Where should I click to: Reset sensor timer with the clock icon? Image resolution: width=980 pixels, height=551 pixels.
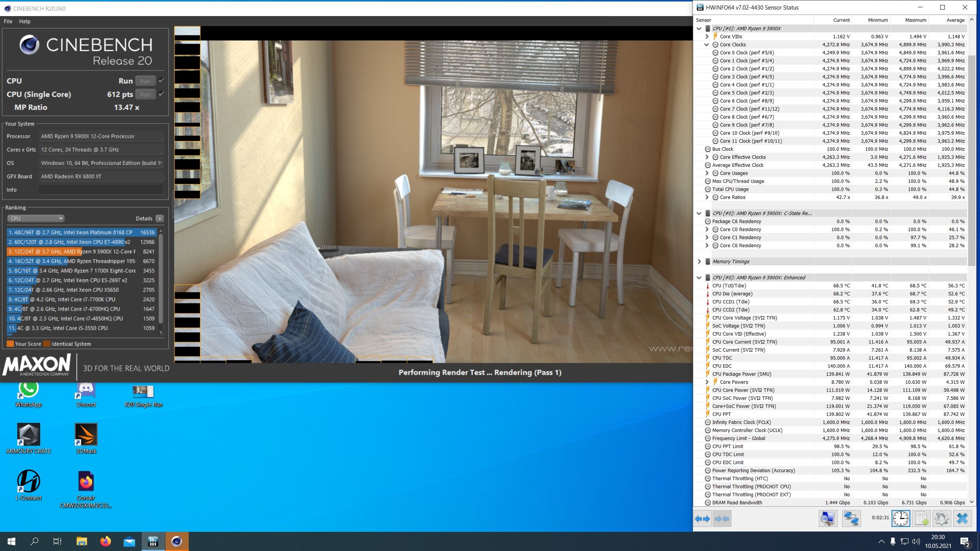(901, 519)
